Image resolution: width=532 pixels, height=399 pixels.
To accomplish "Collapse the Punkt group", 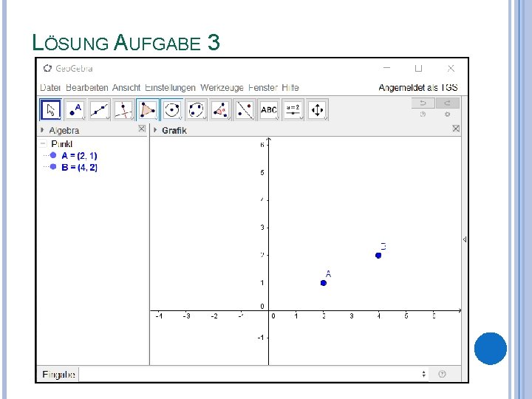I will click(x=43, y=143).
